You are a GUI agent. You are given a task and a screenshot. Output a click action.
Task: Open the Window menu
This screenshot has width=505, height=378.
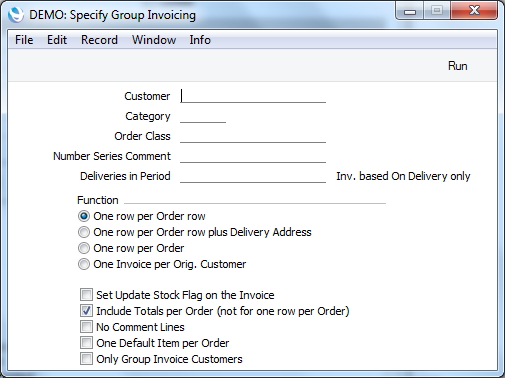pos(154,40)
